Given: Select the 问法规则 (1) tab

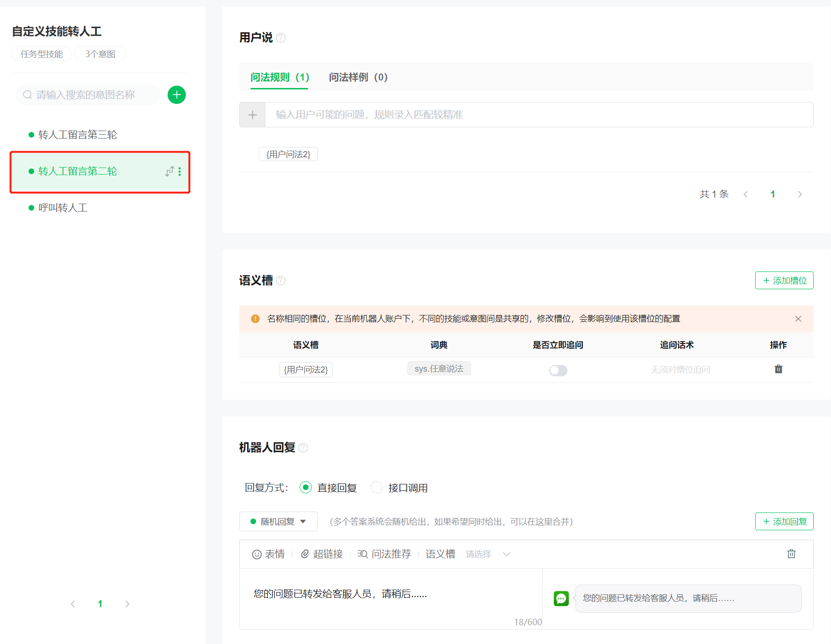Looking at the screenshot, I should click(279, 77).
